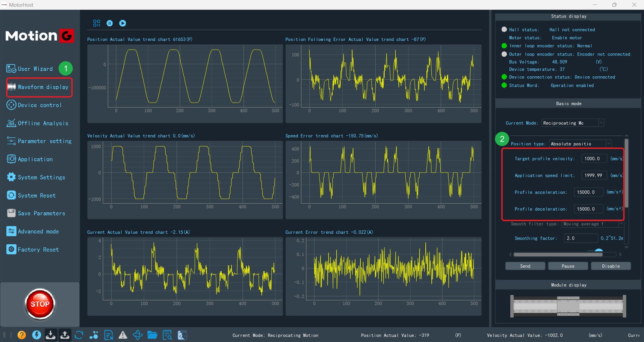Image resolution: width=644 pixels, height=342 pixels.
Task: Click the Factory Reset icon
Action: [11, 249]
